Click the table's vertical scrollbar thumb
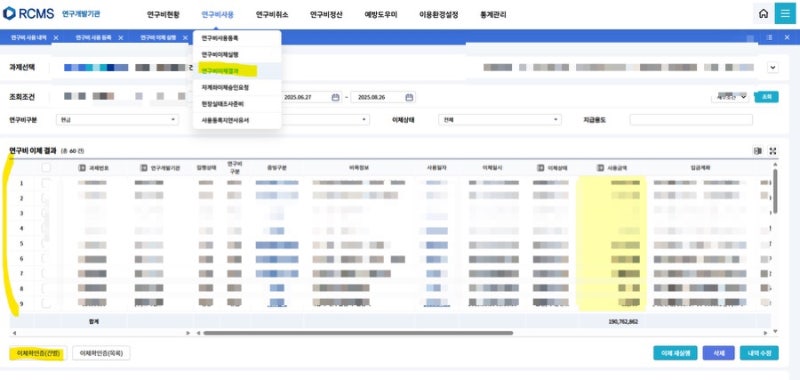 776,191
